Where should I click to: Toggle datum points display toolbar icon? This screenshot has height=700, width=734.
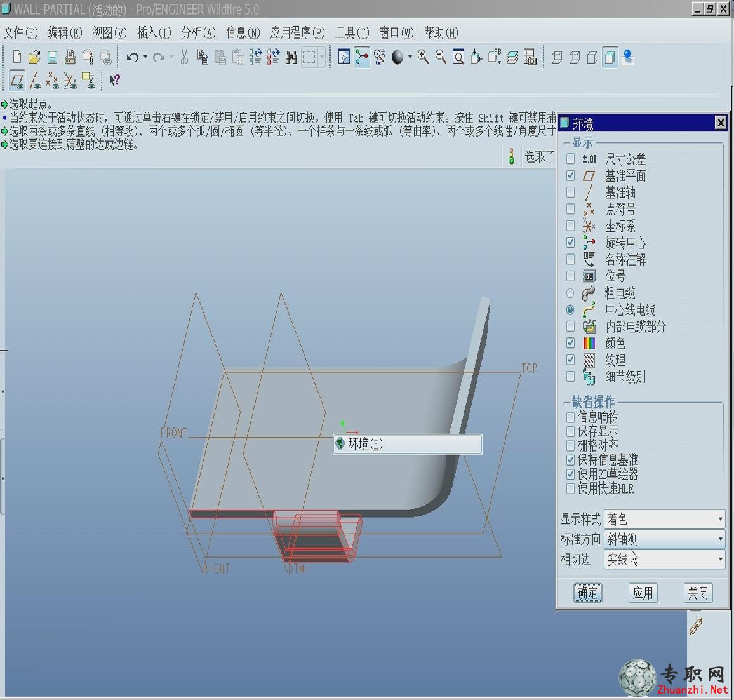click(53, 81)
